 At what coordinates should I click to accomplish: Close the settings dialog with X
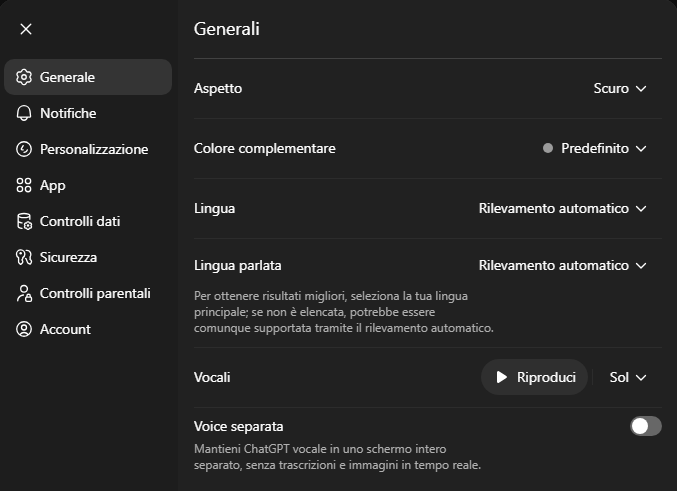pos(26,29)
